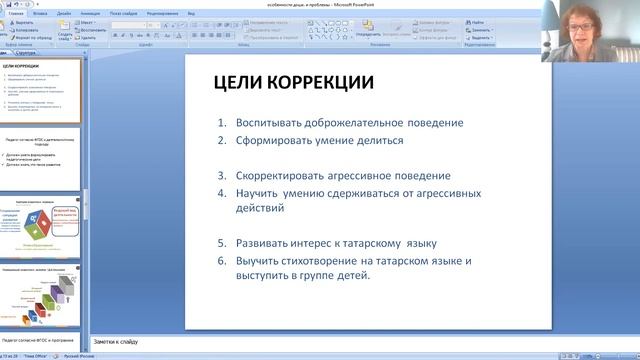Switch to the Рецензирование ribbon tab

(162, 13)
